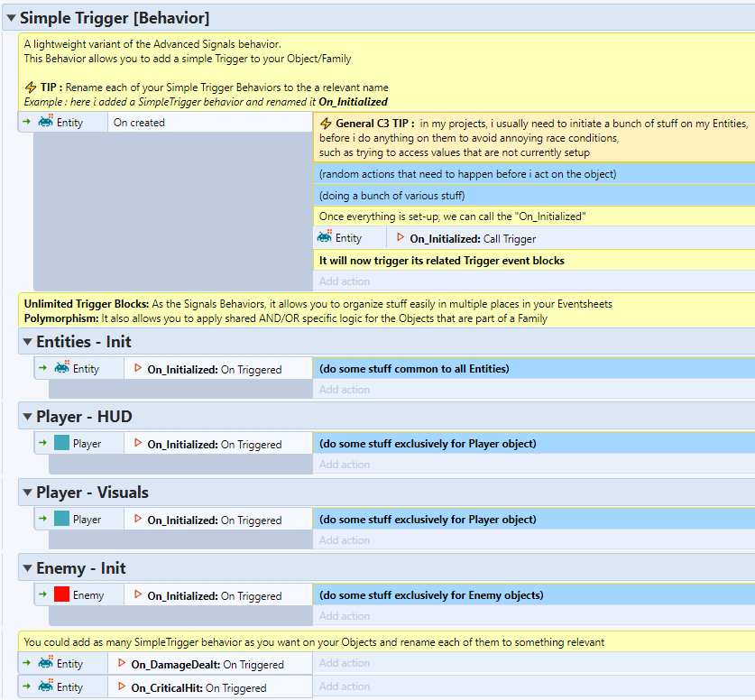Select the Entities - Init On Triggered condition

point(218,369)
